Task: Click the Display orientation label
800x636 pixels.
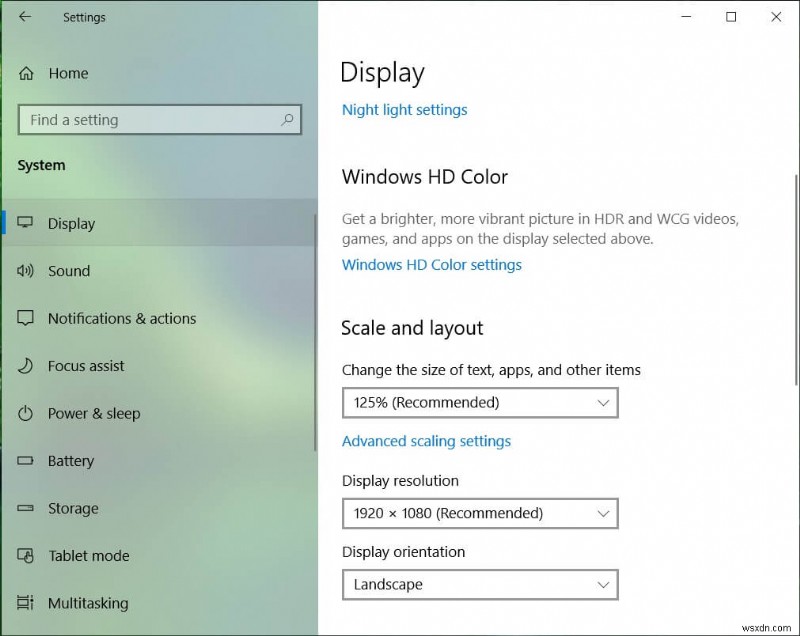Action: click(x=403, y=552)
